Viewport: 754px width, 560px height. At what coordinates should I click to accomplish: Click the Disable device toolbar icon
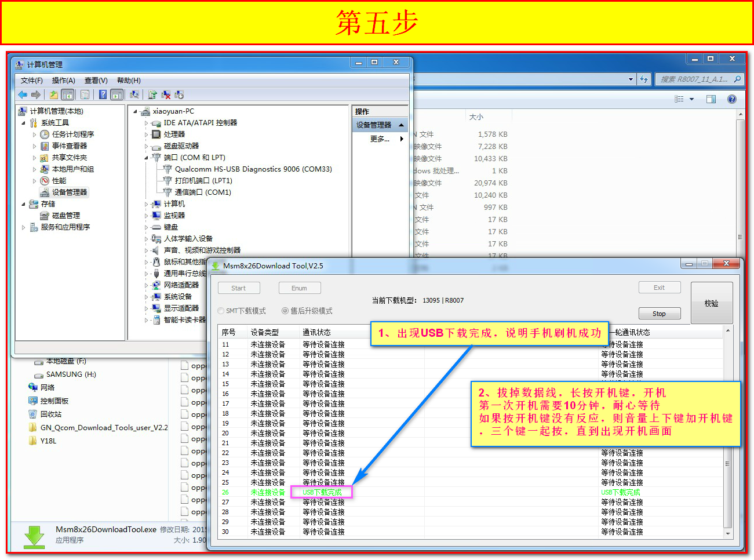(x=179, y=94)
